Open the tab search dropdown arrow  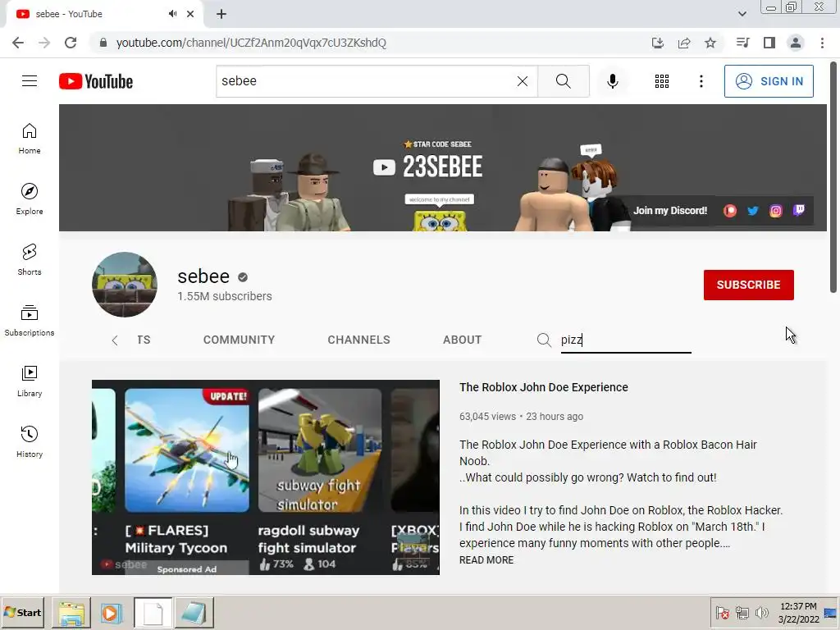(x=742, y=14)
